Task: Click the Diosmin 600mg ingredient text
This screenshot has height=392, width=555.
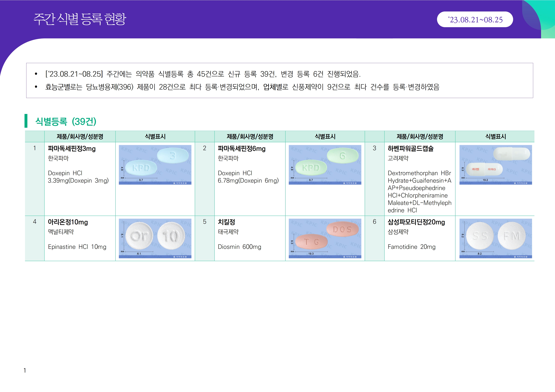Action: click(x=239, y=247)
